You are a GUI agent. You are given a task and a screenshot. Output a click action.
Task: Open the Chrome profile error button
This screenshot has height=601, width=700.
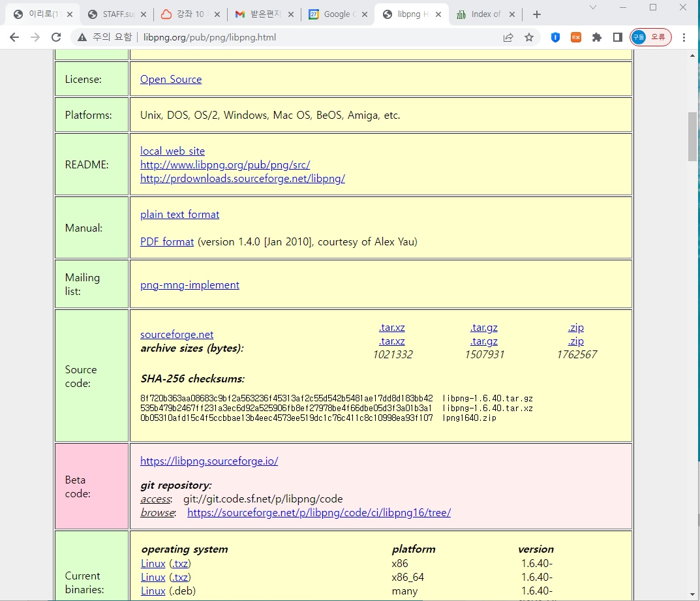click(x=650, y=37)
